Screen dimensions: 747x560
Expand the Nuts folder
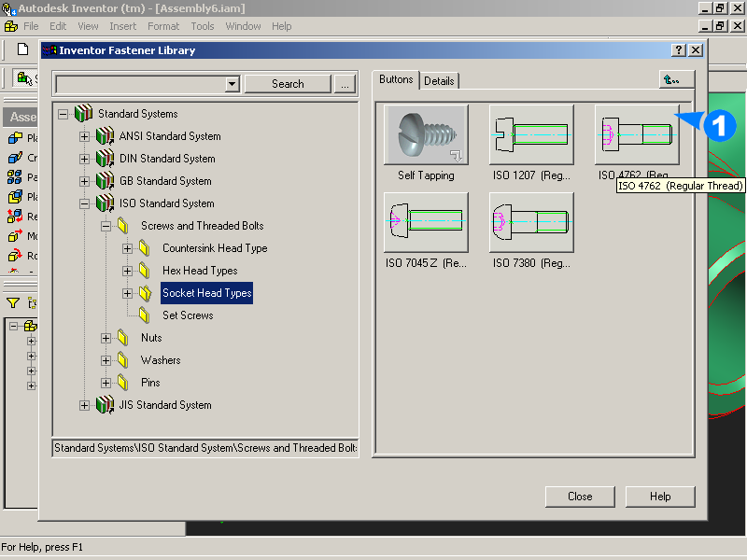(x=106, y=338)
